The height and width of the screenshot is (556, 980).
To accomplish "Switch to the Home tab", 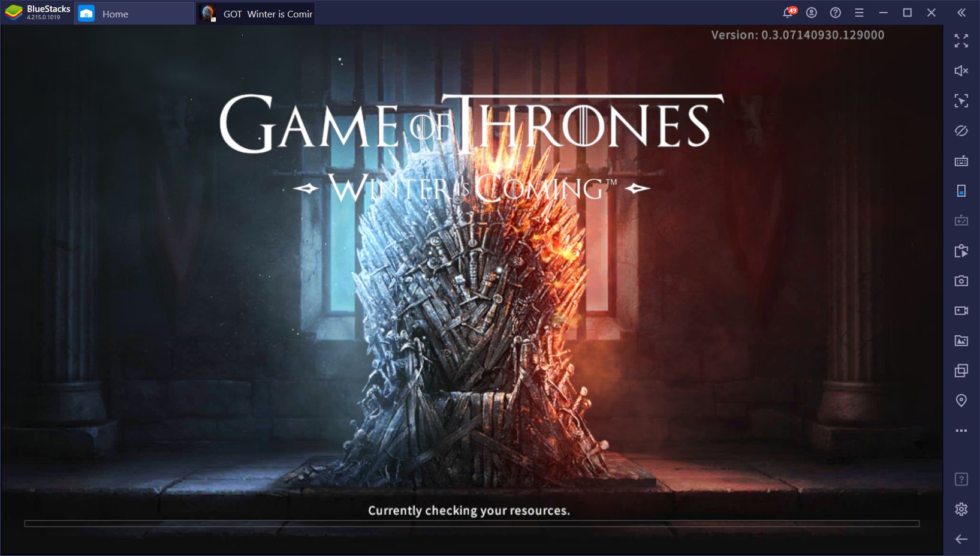I will coord(134,13).
